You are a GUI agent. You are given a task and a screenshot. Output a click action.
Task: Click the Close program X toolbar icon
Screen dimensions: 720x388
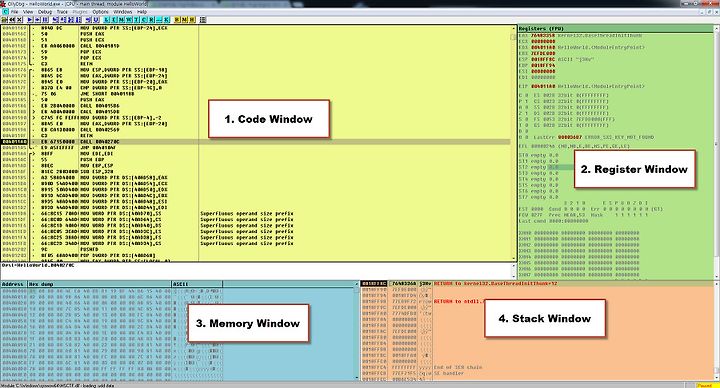(19, 20)
